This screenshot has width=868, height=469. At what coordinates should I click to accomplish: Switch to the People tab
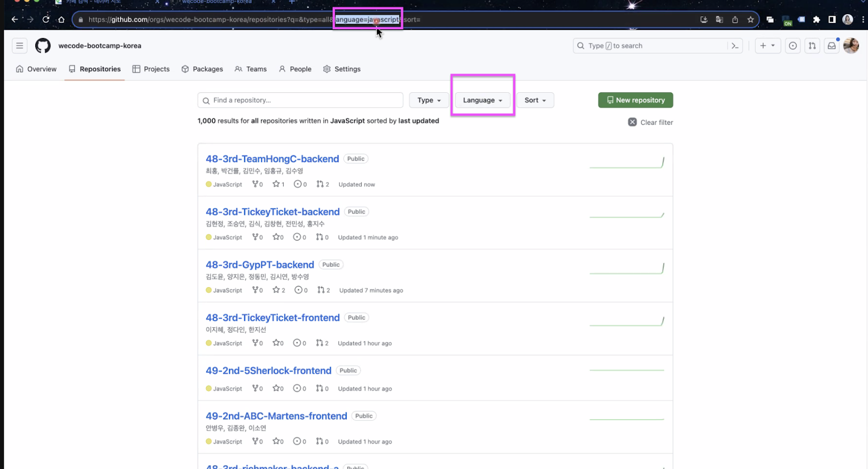tap(295, 69)
